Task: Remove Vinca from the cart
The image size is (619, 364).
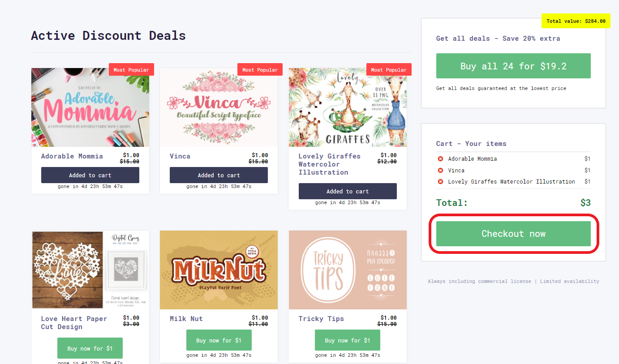Action: (440, 170)
